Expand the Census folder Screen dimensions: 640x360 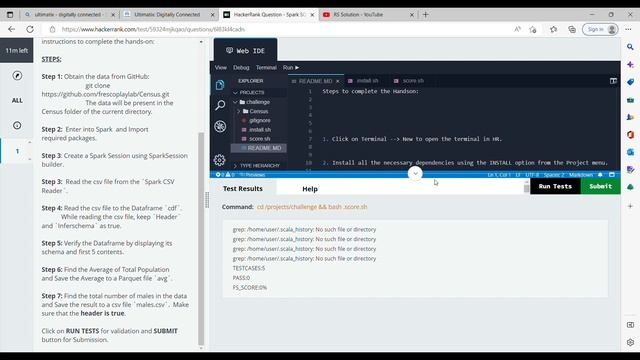239,111
